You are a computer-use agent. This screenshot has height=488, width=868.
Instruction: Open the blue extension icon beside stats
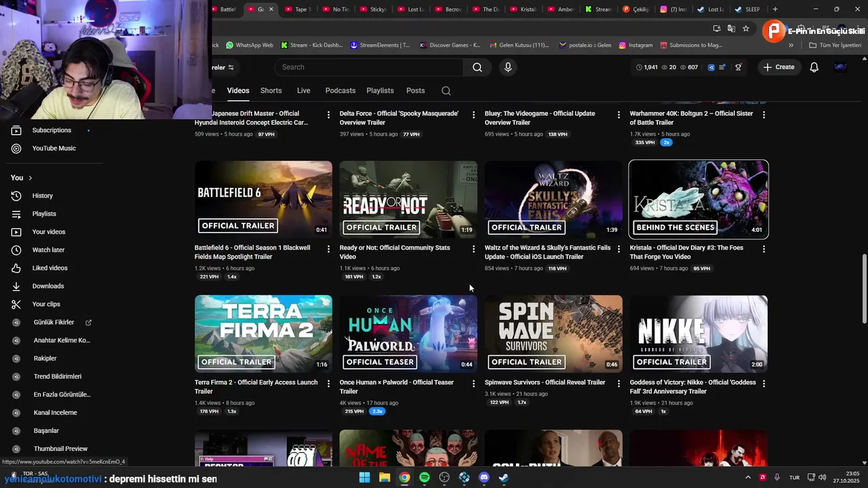point(711,67)
